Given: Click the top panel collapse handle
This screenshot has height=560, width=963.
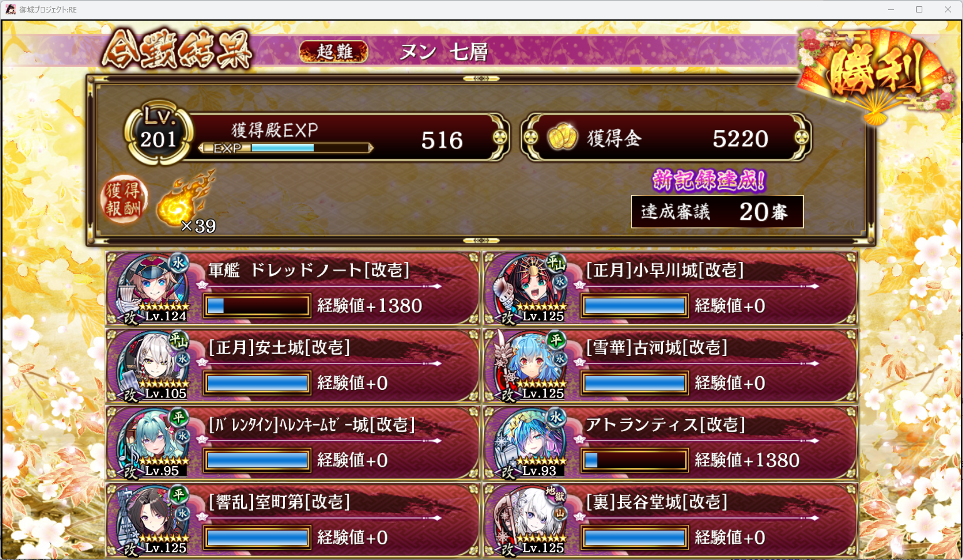Looking at the screenshot, I should click(x=481, y=78).
